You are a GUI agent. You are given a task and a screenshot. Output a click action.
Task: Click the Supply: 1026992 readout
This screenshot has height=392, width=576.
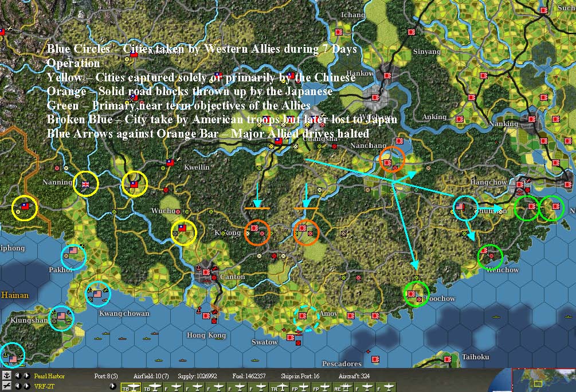pos(197,376)
